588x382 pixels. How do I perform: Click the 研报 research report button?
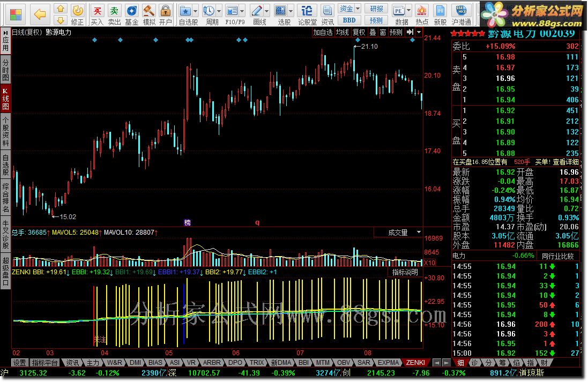[x=376, y=9]
